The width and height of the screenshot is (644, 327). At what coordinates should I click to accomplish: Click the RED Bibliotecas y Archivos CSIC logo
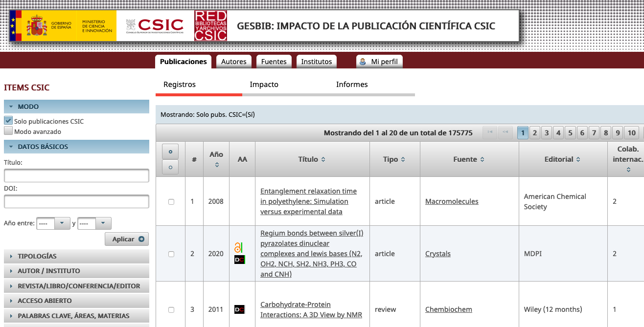(211, 25)
